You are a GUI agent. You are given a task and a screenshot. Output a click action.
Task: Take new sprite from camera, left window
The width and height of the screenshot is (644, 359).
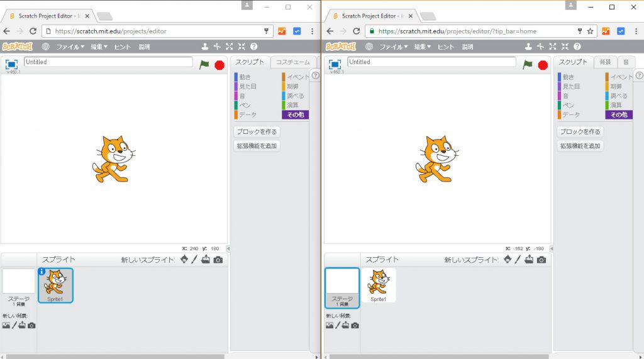pos(218,260)
